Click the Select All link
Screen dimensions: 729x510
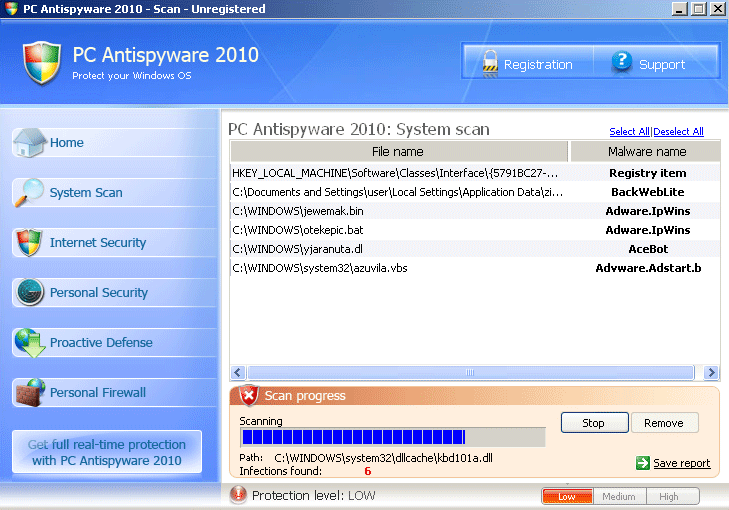point(630,132)
